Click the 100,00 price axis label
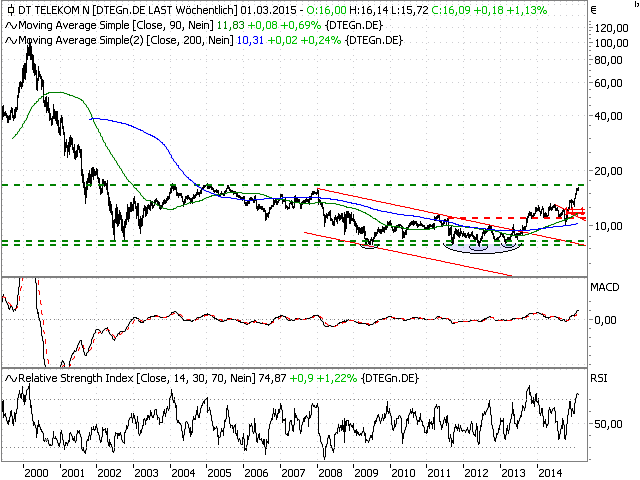Image resolution: width=640 pixels, height=480 pixels. coord(611,43)
